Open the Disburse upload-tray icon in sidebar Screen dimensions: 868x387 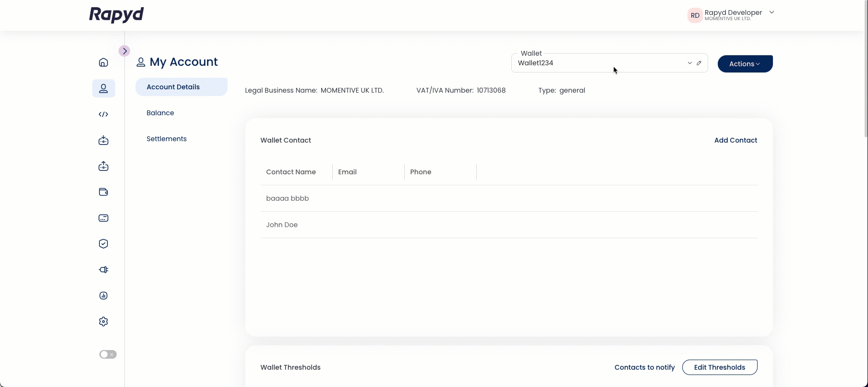point(103,166)
